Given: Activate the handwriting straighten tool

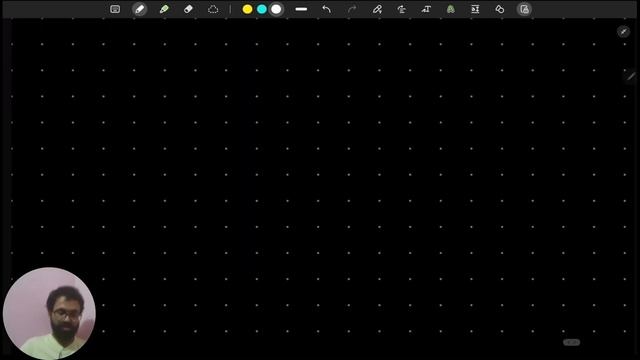Looking at the screenshot, I should coord(402,9).
